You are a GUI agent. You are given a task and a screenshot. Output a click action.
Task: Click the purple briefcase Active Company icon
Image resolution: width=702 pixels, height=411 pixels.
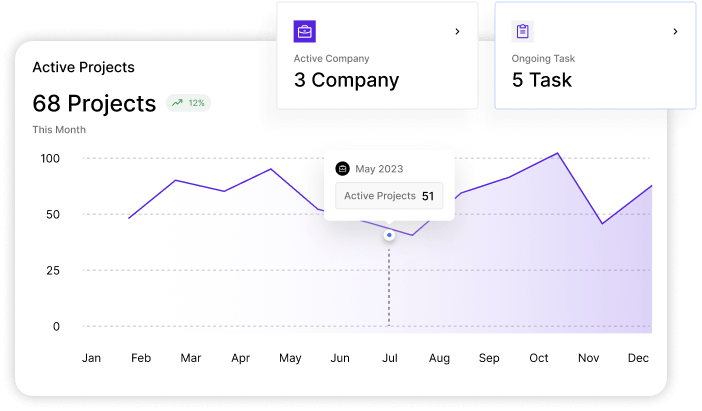pos(305,31)
